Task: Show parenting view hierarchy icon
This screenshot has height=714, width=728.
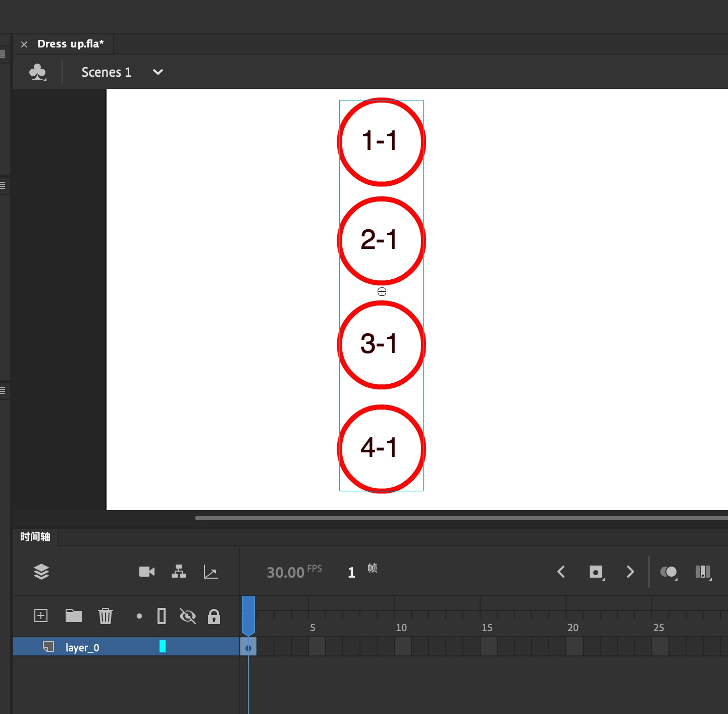Action: (x=179, y=572)
